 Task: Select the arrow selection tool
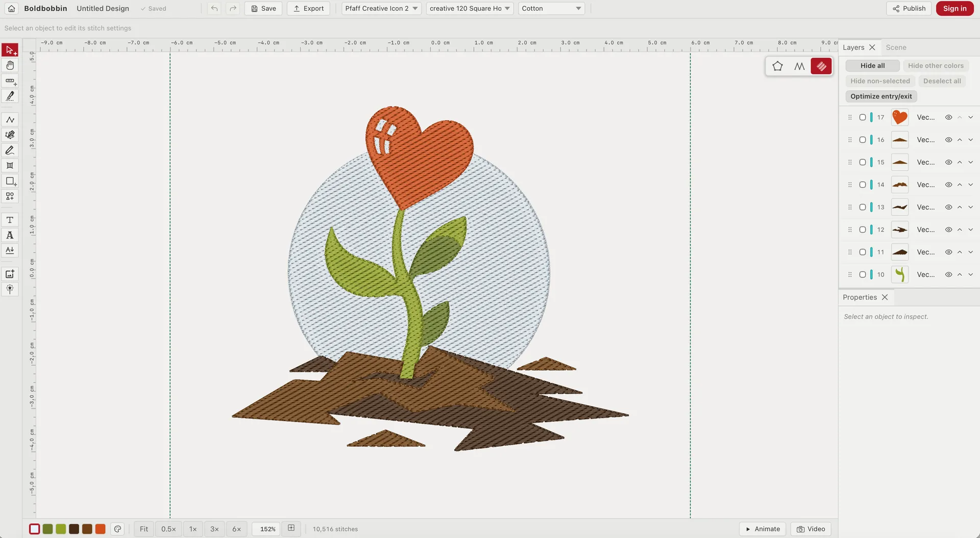[10, 50]
